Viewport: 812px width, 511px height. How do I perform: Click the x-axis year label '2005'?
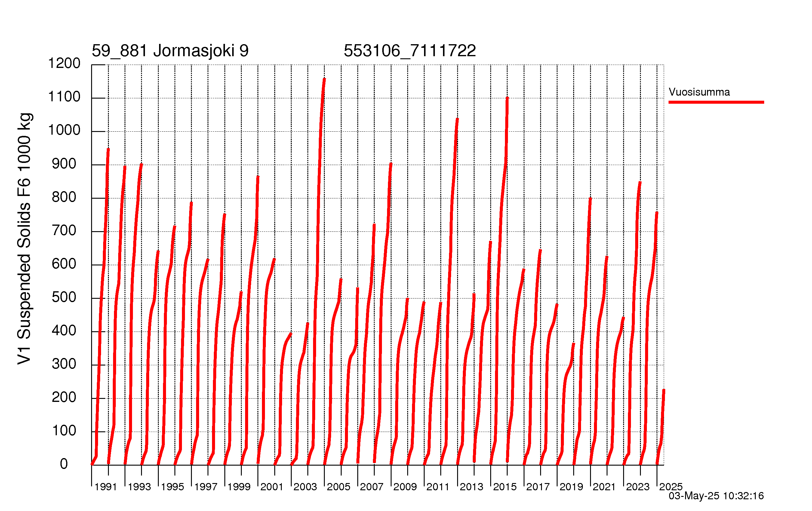pos(339,487)
